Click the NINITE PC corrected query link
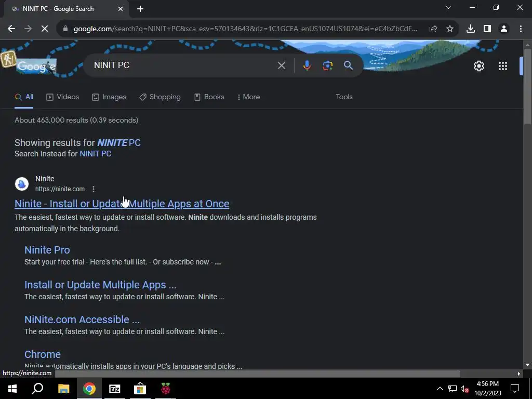The width and height of the screenshot is (532, 399). [119, 143]
